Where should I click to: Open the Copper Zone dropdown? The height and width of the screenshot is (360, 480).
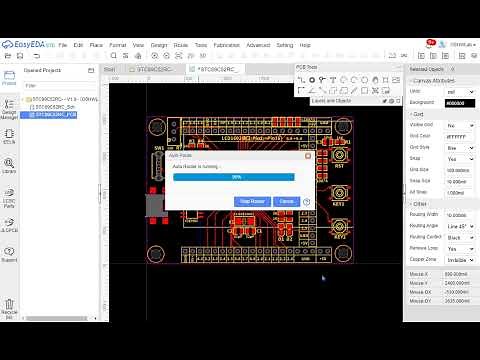point(460,260)
